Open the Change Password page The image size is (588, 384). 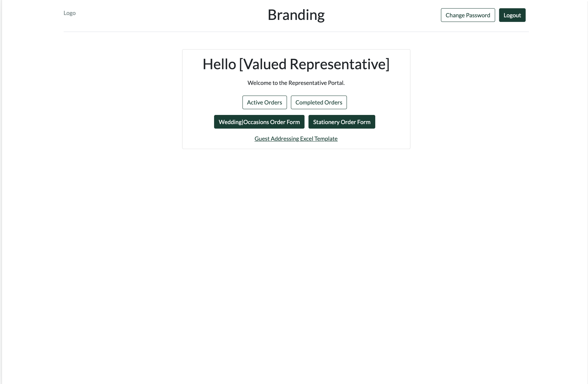[x=468, y=15]
